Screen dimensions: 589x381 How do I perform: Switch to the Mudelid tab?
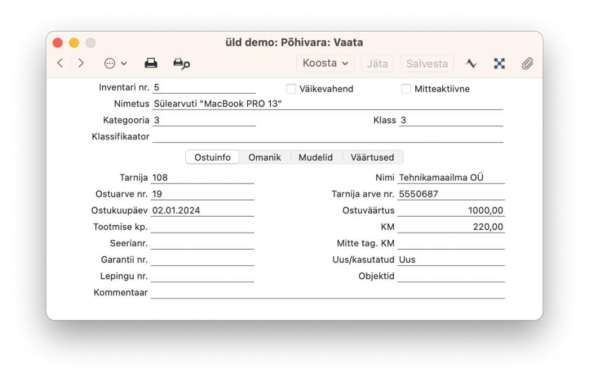(316, 157)
